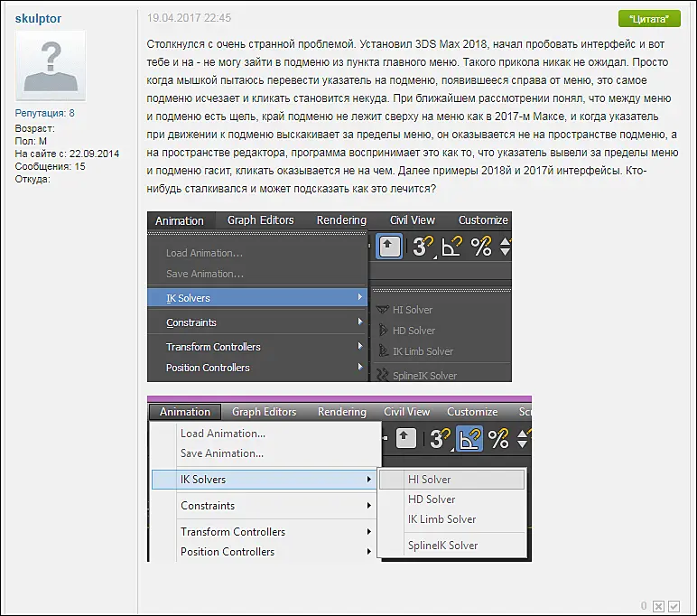Click the Сообщения: 15 text

50,166
